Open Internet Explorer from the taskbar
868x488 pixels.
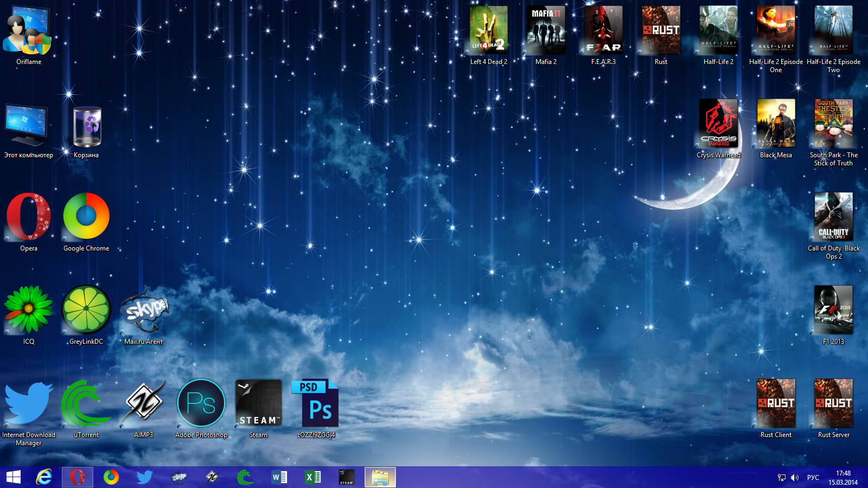44,477
